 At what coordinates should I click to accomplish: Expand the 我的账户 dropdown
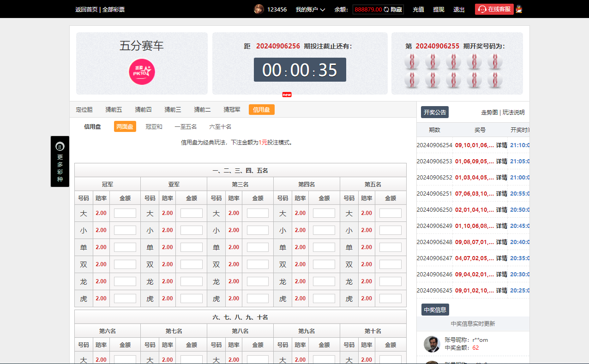click(310, 9)
